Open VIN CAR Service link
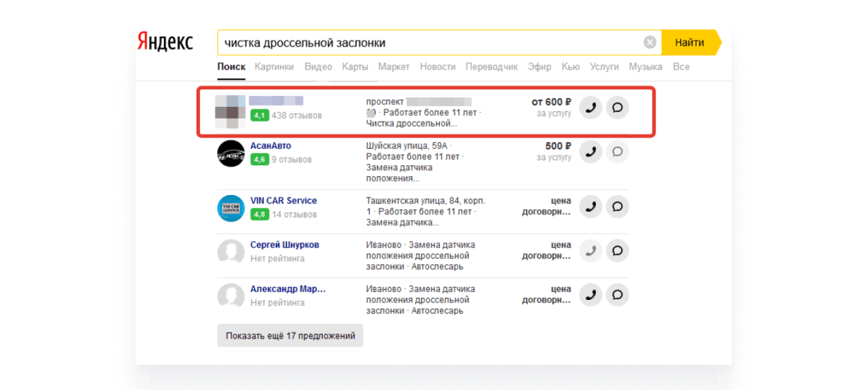The width and height of the screenshot is (868, 390). (284, 201)
